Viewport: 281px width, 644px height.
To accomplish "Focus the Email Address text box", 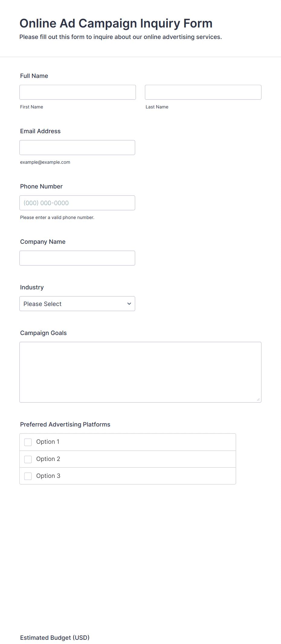I will point(77,147).
